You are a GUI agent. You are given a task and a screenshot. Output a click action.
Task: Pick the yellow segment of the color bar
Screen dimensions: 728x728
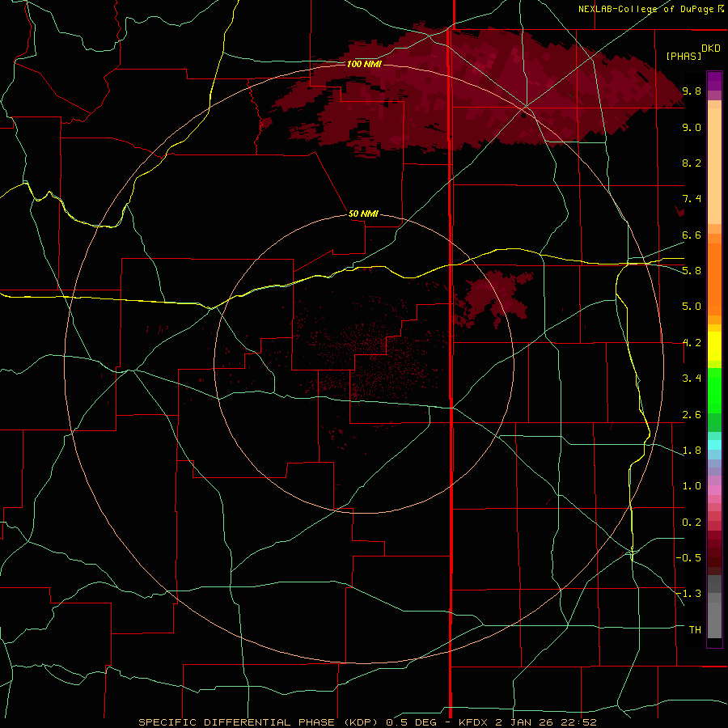pos(714,346)
